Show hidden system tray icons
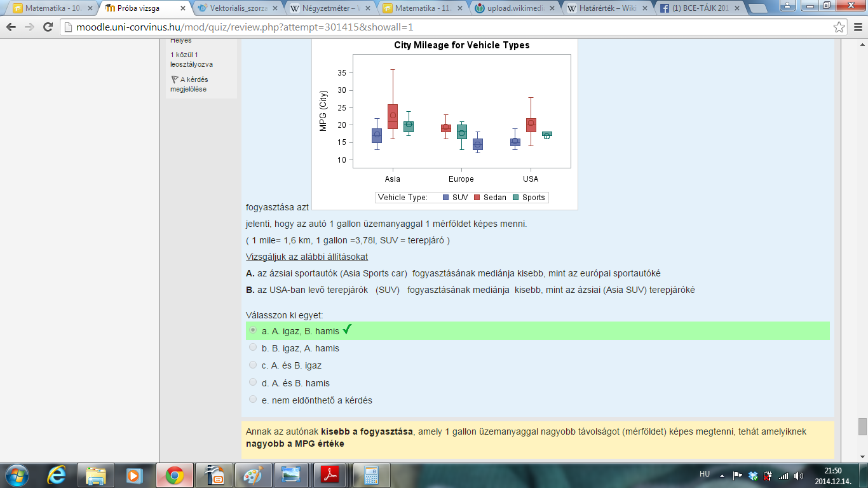 tap(721, 475)
